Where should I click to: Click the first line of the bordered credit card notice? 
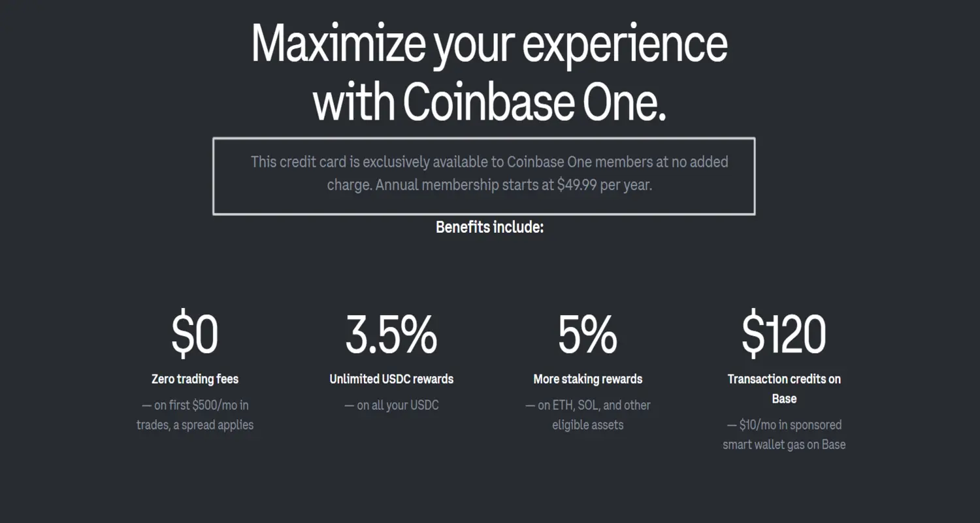coord(489,161)
